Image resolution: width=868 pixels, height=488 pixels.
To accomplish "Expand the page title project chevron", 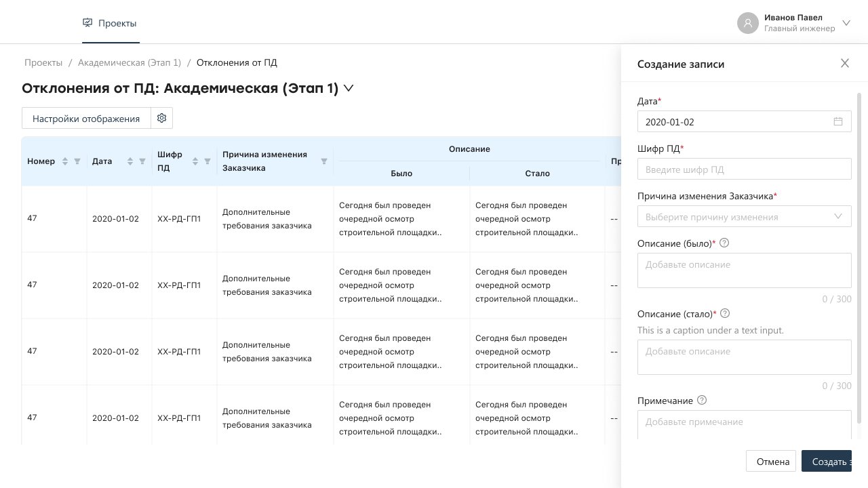I will click(349, 88).
